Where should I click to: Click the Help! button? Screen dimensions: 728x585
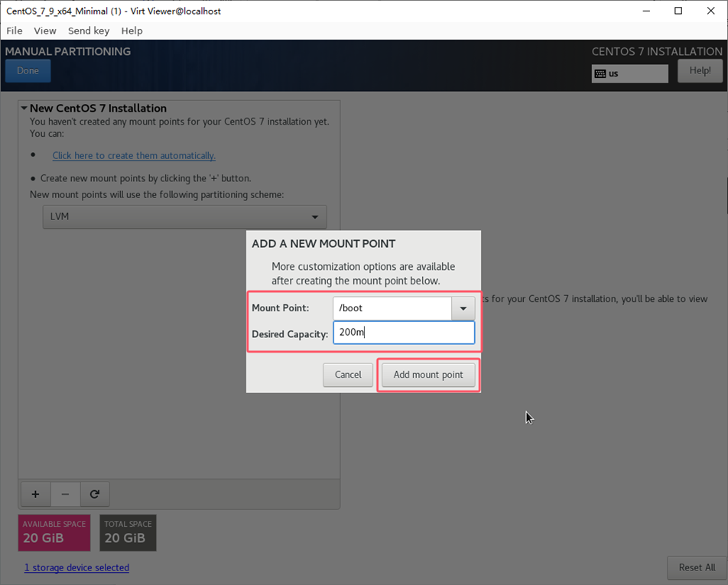click(700, 70)
